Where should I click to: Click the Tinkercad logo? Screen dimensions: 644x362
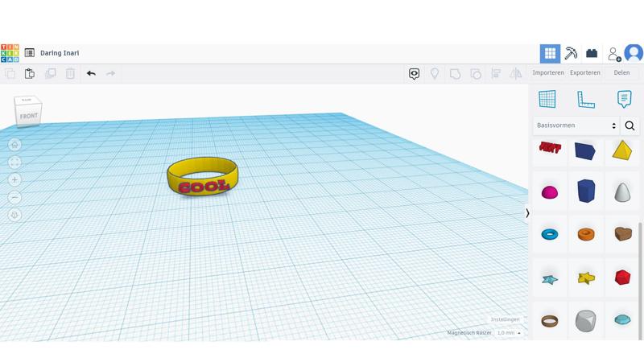coord(10,53)
